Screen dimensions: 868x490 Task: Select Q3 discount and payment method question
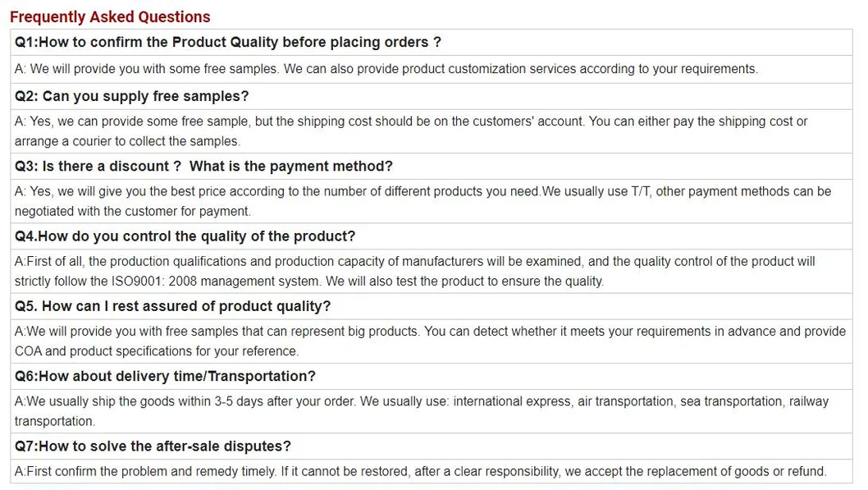click(x=203, y=166)
